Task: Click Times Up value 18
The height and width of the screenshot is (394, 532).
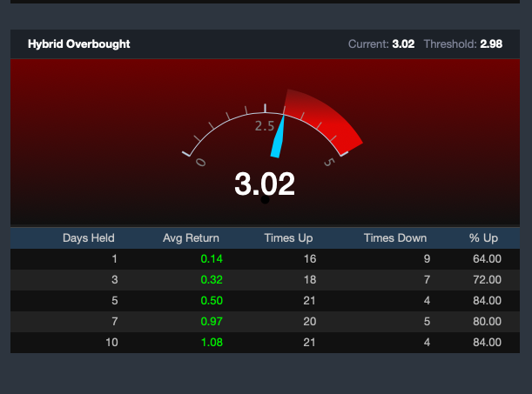Action: coord(310,280)
